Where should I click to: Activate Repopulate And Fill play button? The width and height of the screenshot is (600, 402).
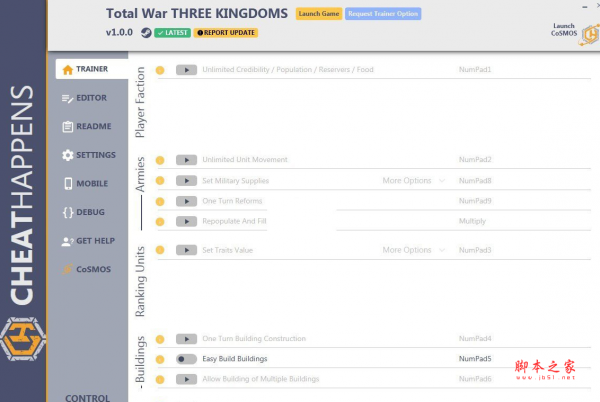click(x=186, y=221)
